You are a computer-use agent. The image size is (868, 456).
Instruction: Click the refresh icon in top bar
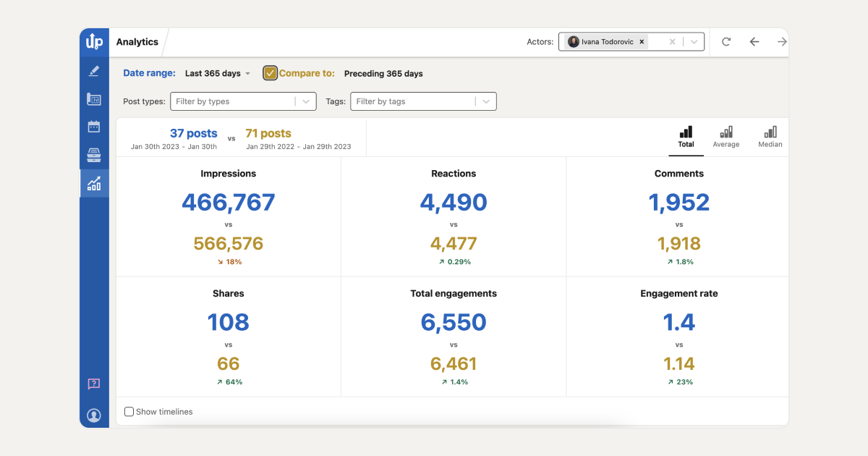726,42
